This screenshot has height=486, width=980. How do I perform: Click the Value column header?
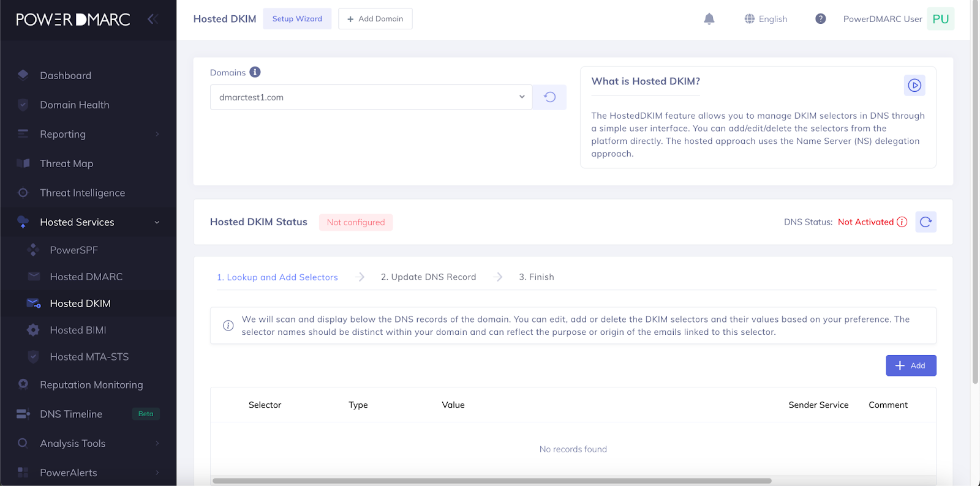coord(453,405)
